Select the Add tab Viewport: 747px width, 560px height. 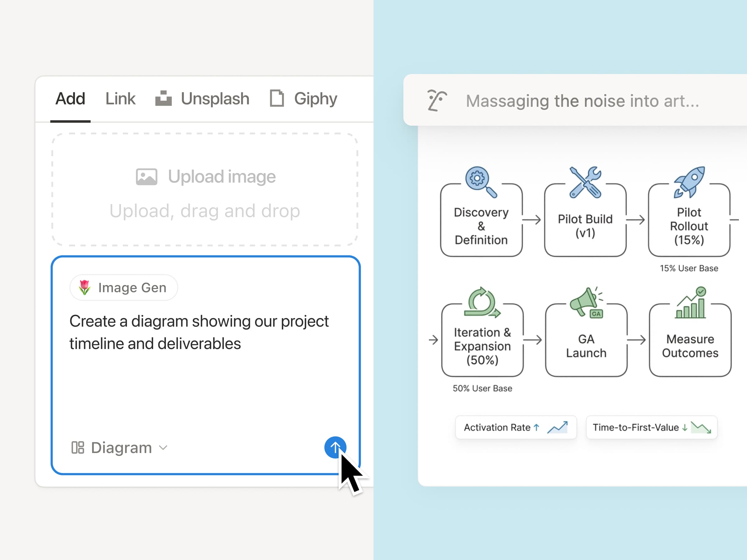(70, 98)
